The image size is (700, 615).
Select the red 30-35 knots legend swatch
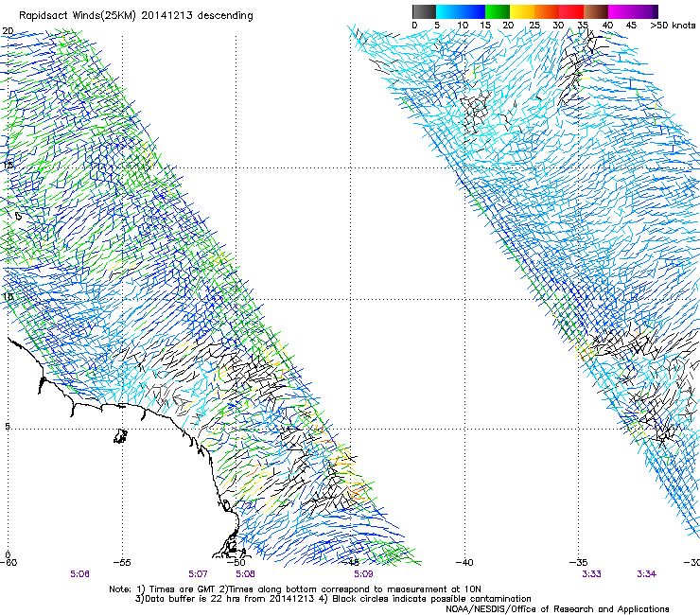[x=571, y=11]
